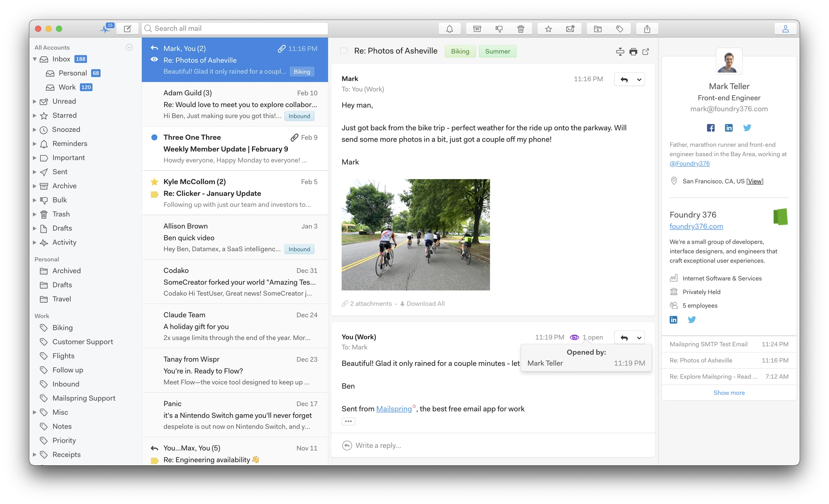Image resolution: width=829 pixels, height=504 pixels.
Task: Expand quoted text ellipsis button
Action: tap(348, 421)
